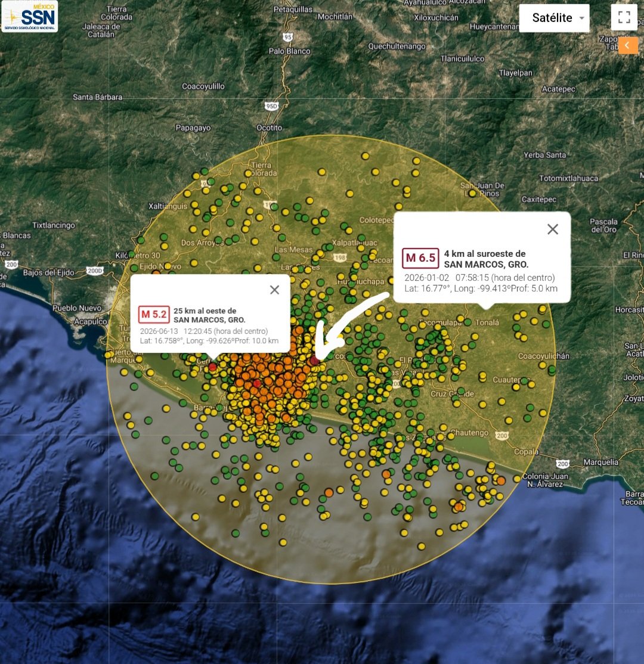Click the Yerba Santa map label
The width and height of the screenshot is (644, 664).
point(544,155)
